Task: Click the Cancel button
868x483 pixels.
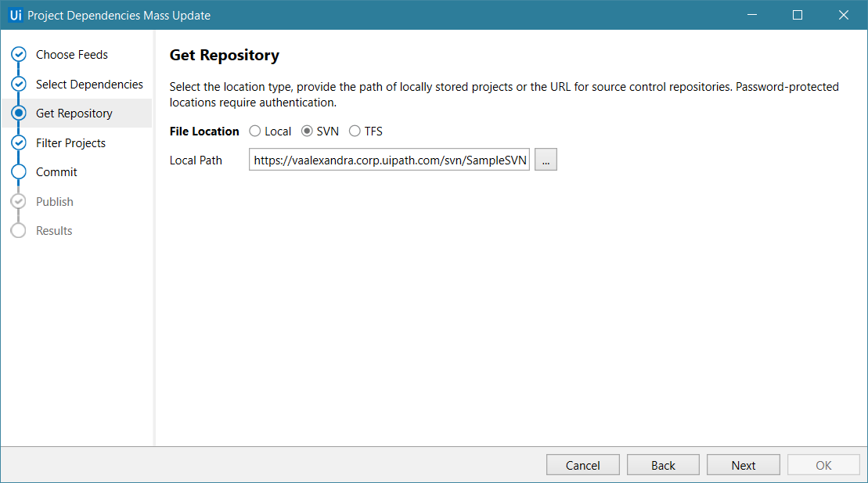Action: [583, 465]
